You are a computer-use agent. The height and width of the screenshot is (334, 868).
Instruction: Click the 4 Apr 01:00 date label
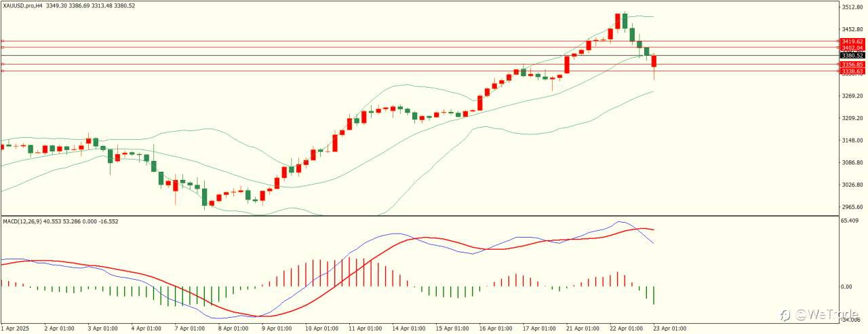click(146, 329)
